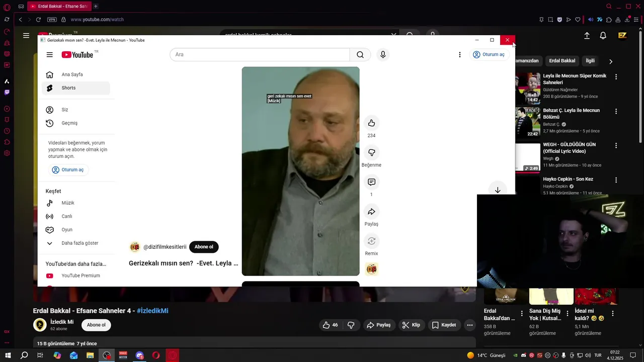Go back in the Opera browser
Screen dimensions: 644x362
(20, 20)
